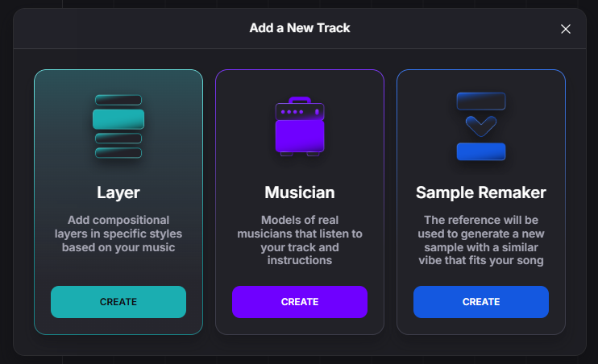Screen dimensions: 598x364
Task: Click the Musician description about real musicians
Action: [x=300, y=240]
